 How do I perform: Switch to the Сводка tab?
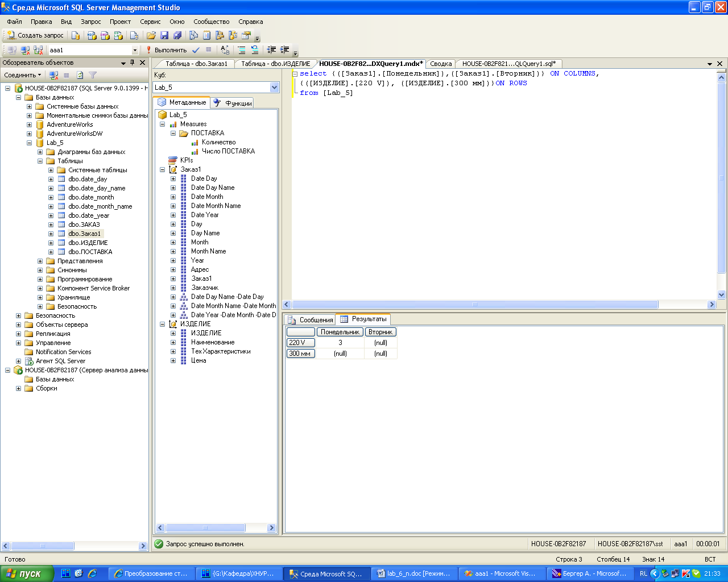441,64
